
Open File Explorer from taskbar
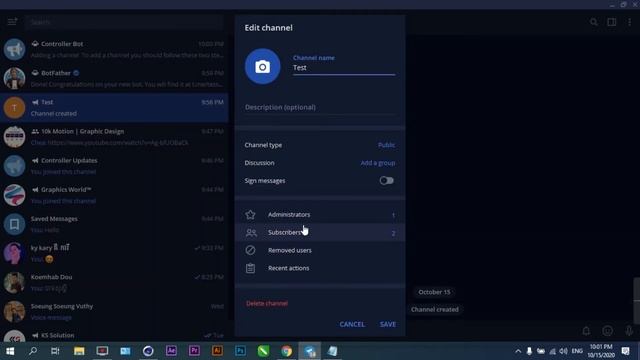(79, 351)
